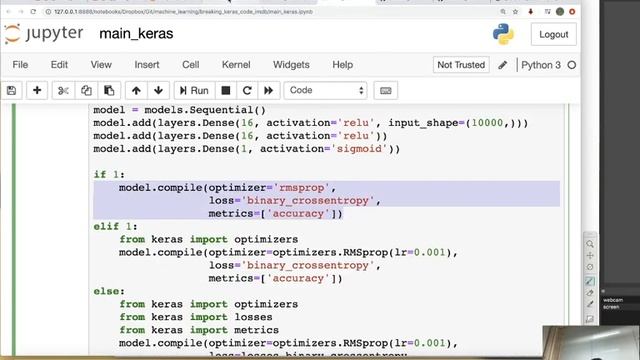640x360 pixels.
Task: Insert a cell below with the plus icon
Action: coord(37,90)
